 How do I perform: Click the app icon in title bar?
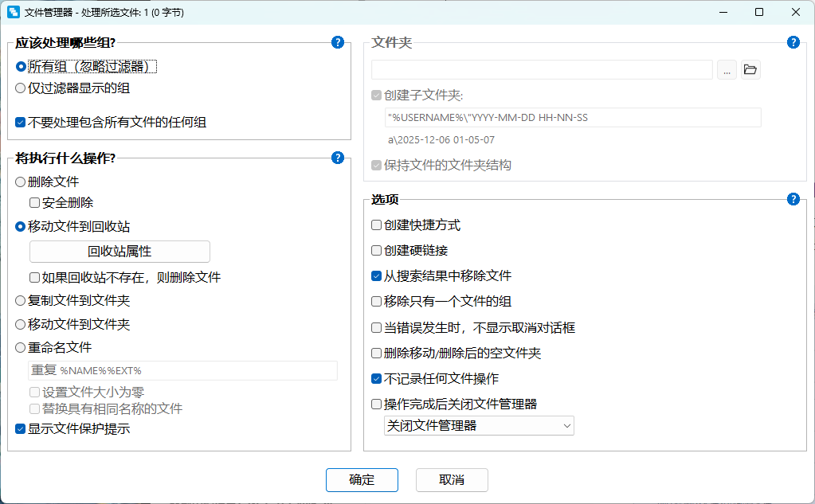click(x=13, y=12)
